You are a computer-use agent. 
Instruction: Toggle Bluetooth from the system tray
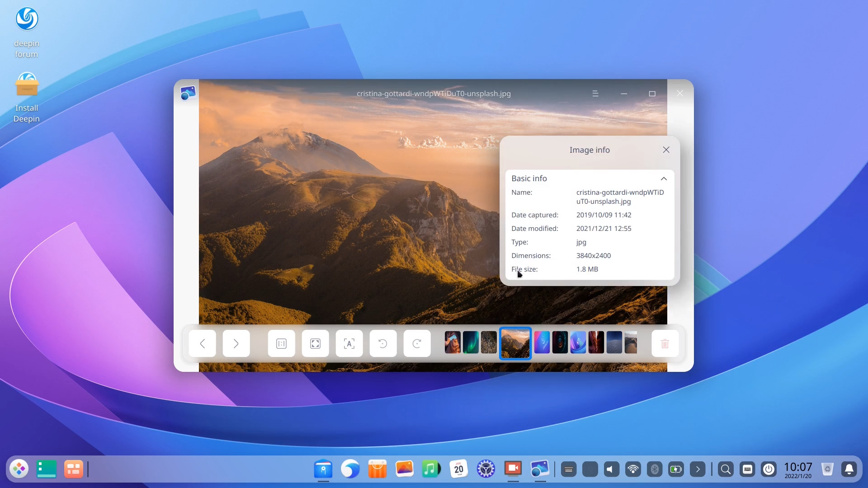[655, 469]
